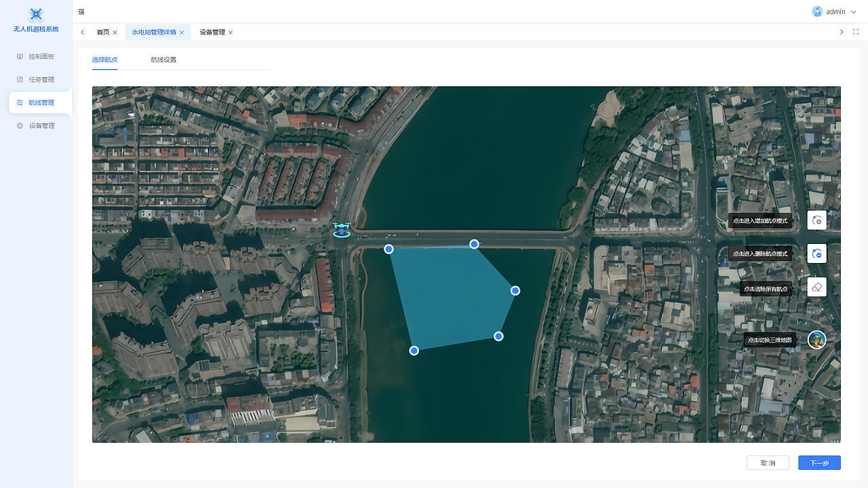868x488 pixels.
Task: Clear all waypoints with the eraser icon
Action: pyautogui.click(x=817, y=287)
